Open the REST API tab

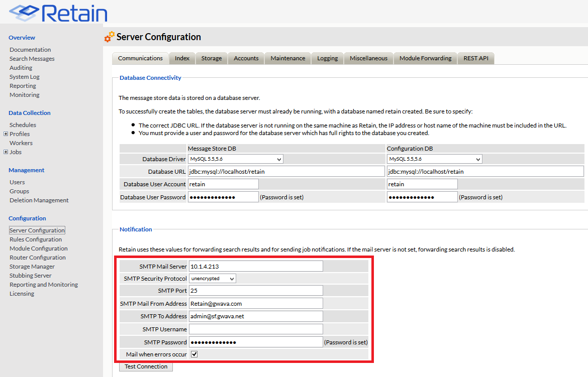point(476,58)
